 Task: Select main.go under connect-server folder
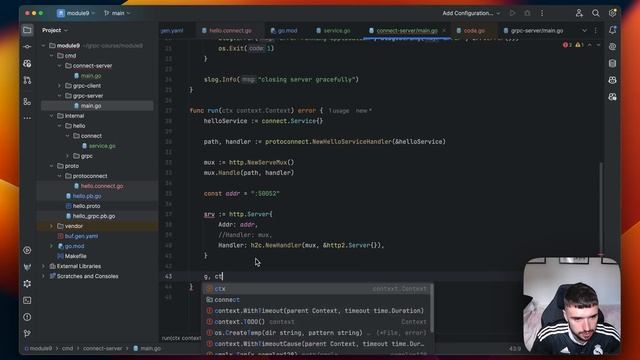[x=91, y=76]
